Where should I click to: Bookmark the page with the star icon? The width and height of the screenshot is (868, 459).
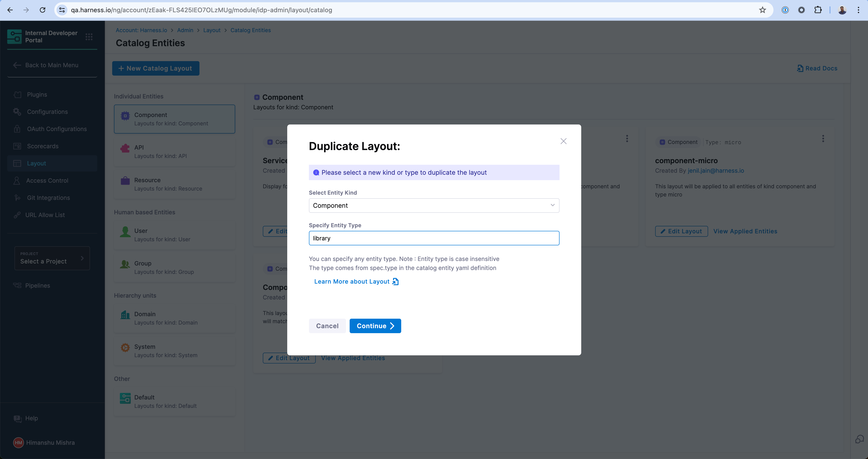coord(762,10)
